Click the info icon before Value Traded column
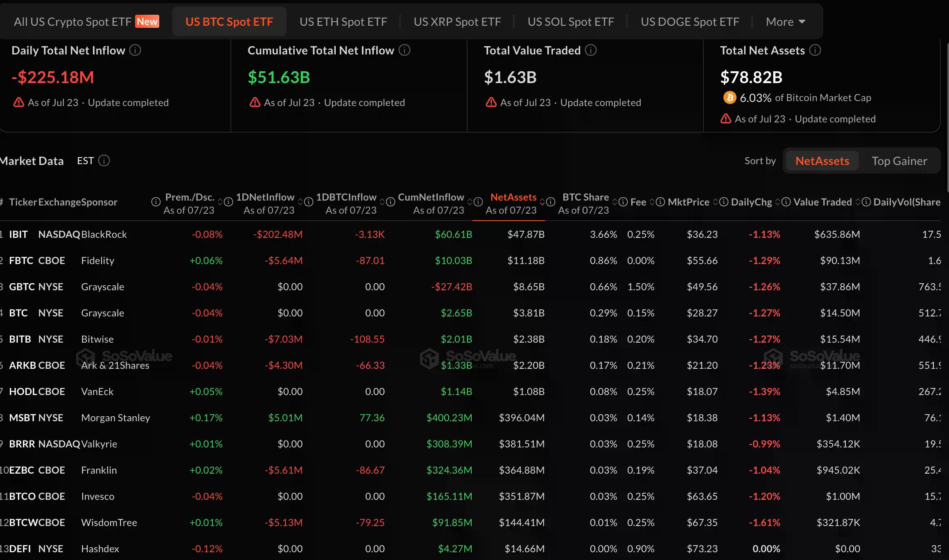Screen dimensions: 949x560 [x=786, y=202]
